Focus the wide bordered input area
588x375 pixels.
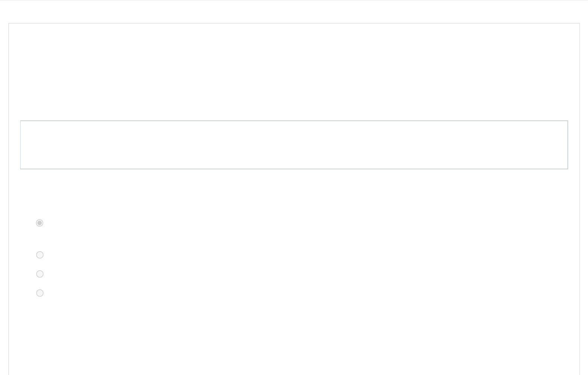[x=294, y=145]
